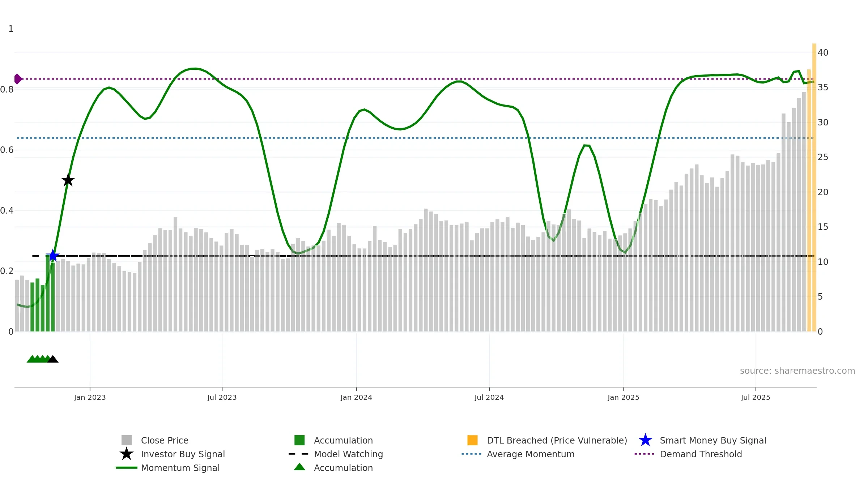Click the orange DTL Breached bar at right
The image size is (868, 488).
click(814, 187)
